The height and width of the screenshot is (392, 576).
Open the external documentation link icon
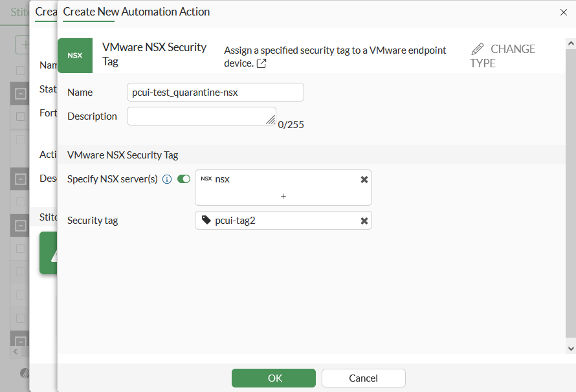261,63
